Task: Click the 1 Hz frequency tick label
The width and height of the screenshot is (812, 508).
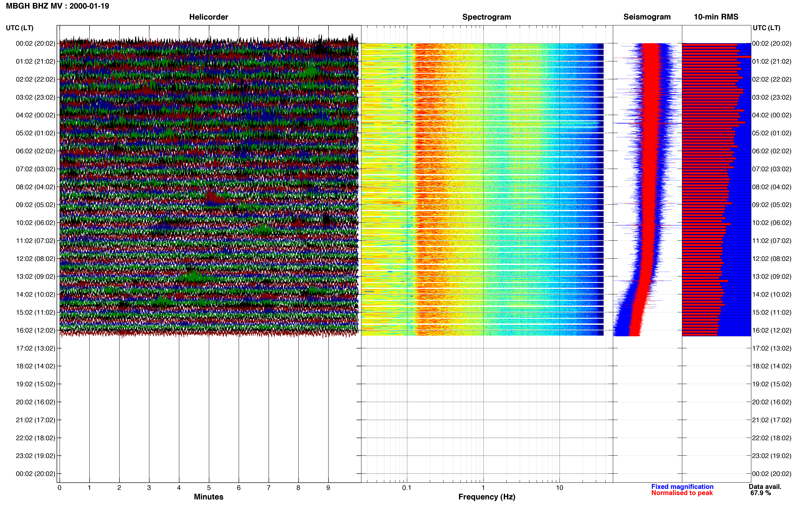Action: (x=483, y=488)
